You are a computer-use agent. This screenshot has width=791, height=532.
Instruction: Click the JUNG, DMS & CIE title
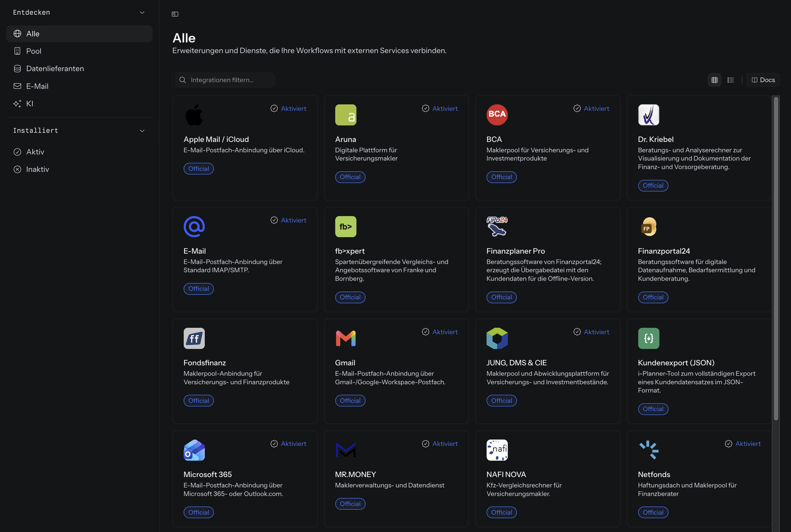[517, 363]
